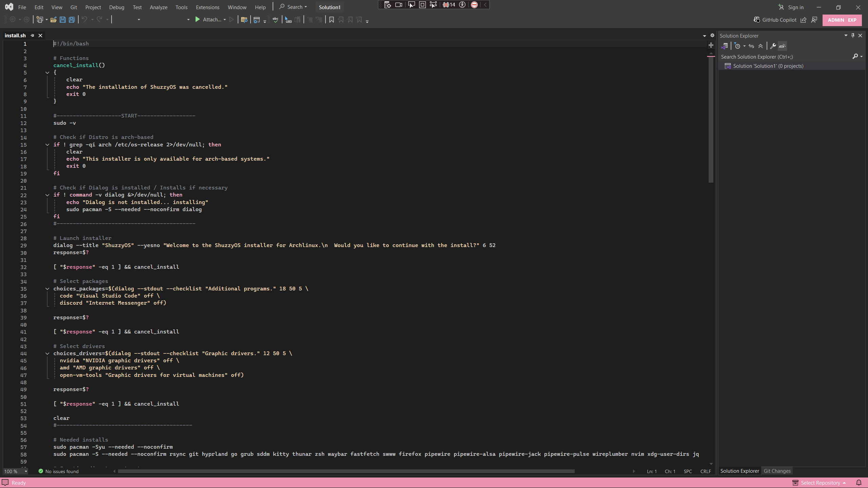Click the editor settings gear icon
The image size is (868, 488).
(x=712, y=35)
